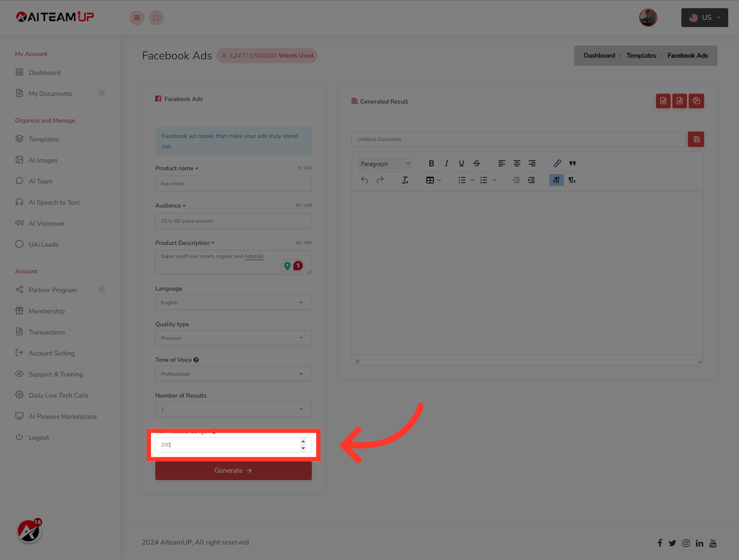Viewport: 739px width, 560px height.
Task: Open Quality type dropdown set to Premium
Action: pos(234,338)
